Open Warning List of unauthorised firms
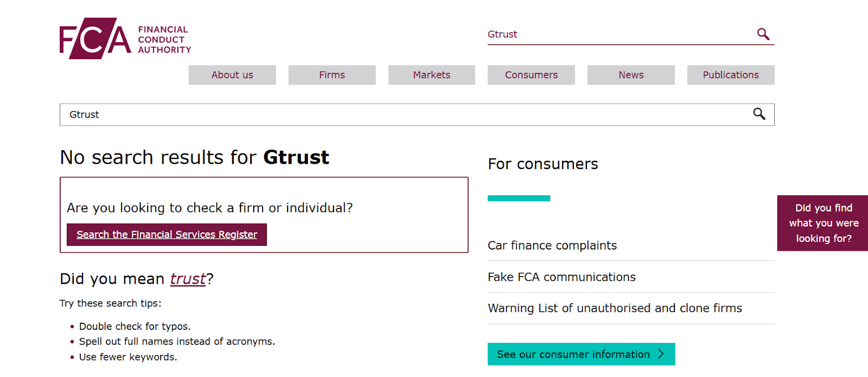Image resolution: width=868 pixels, height=377 pixels. coord(615,308)
